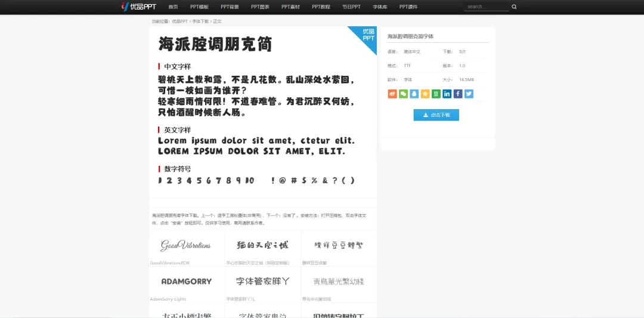Click 字体管家胖丫儿 name link
This screenshot has width=644, height=318.
240,299
